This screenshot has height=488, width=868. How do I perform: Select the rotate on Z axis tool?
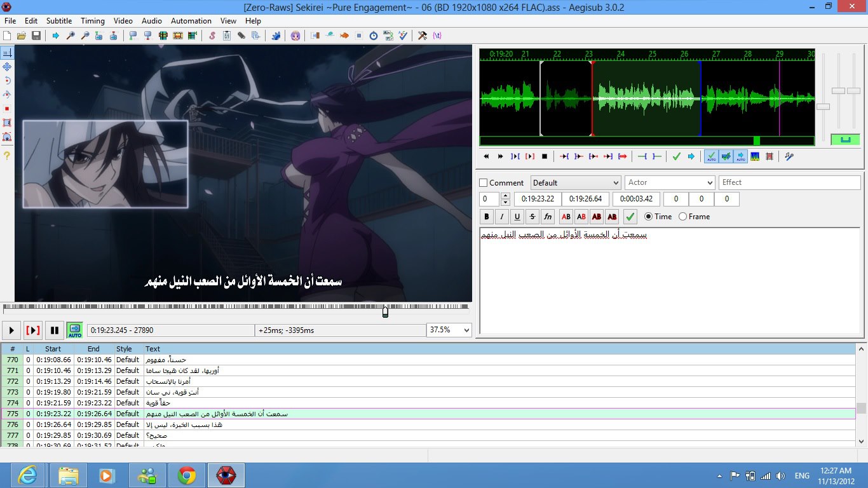pos(7,81)
